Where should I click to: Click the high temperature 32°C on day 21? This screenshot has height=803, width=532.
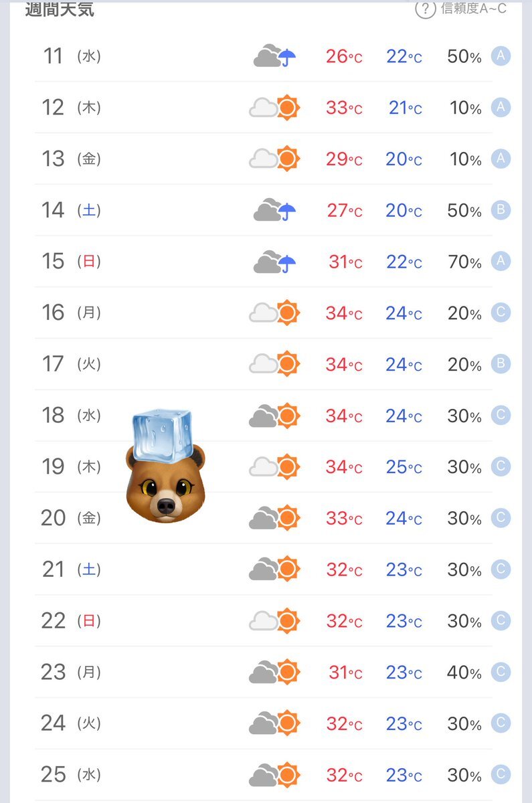[x=345, y=569]
